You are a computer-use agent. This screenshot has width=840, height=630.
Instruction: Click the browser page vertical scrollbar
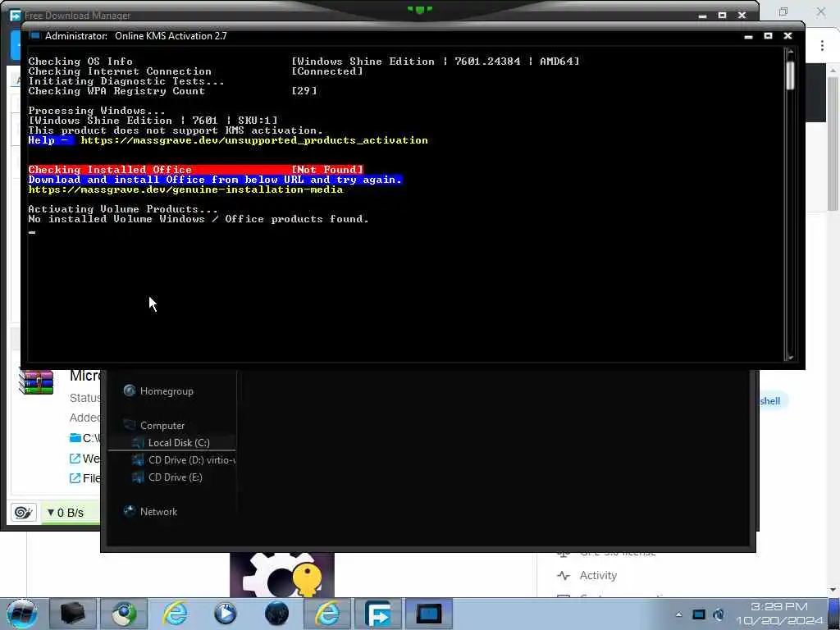833,144
